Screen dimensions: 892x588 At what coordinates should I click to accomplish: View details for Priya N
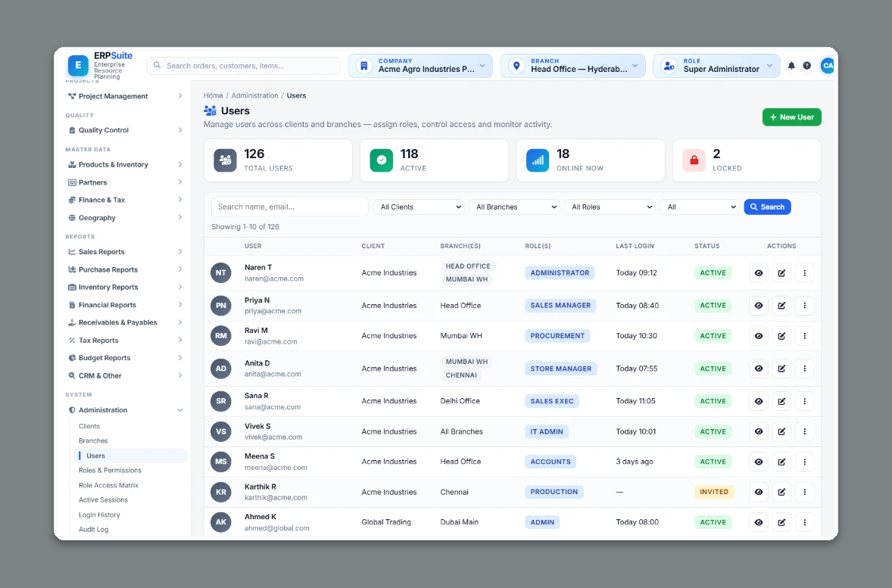coord(759,306)
